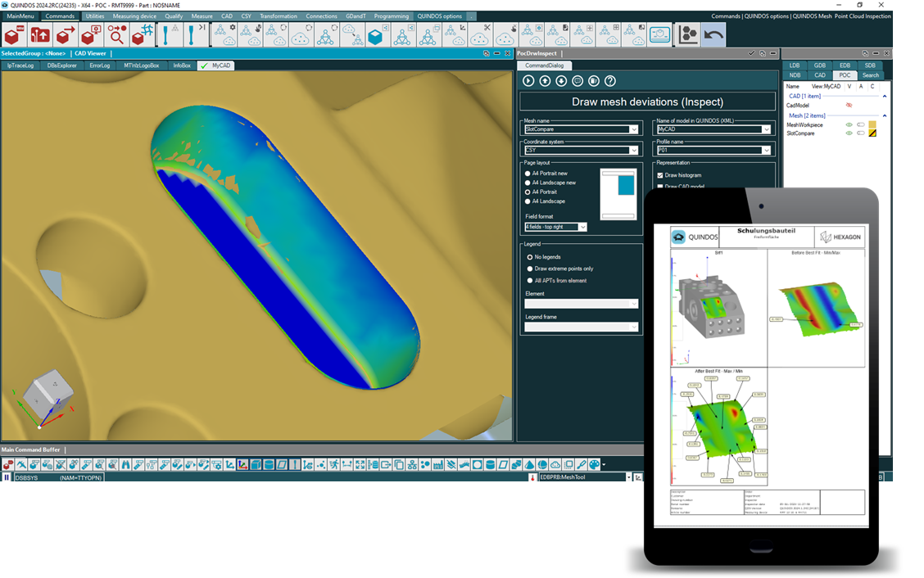
Task: Switch to the Utilities ribbon tab
Action: [95, 16]
